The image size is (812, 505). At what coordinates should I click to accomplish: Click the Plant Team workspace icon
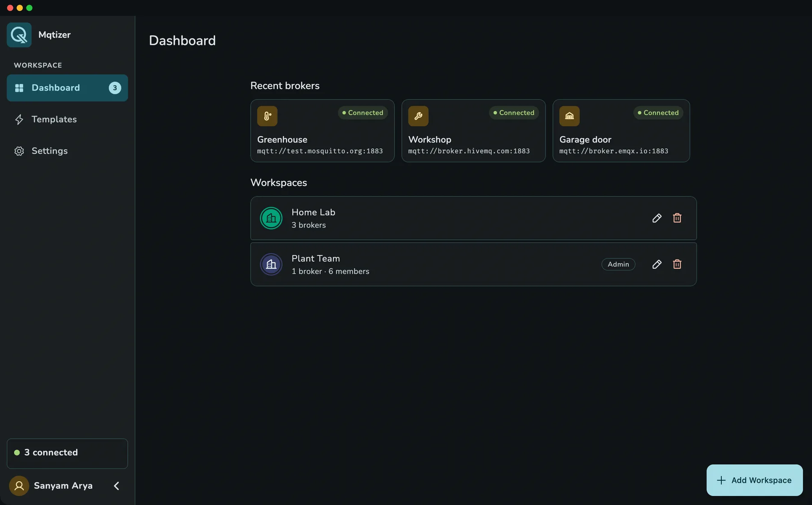pos(271,264)
